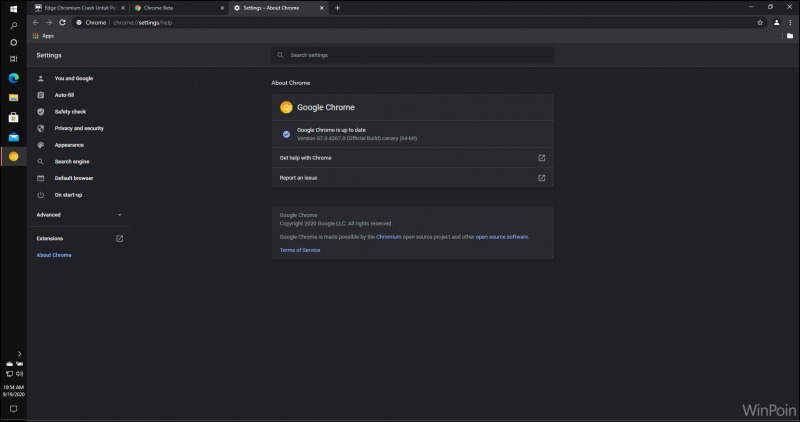Follow the Chromium project link
Viewport: 800px width, 422px height.
click(x=388, y=237)
